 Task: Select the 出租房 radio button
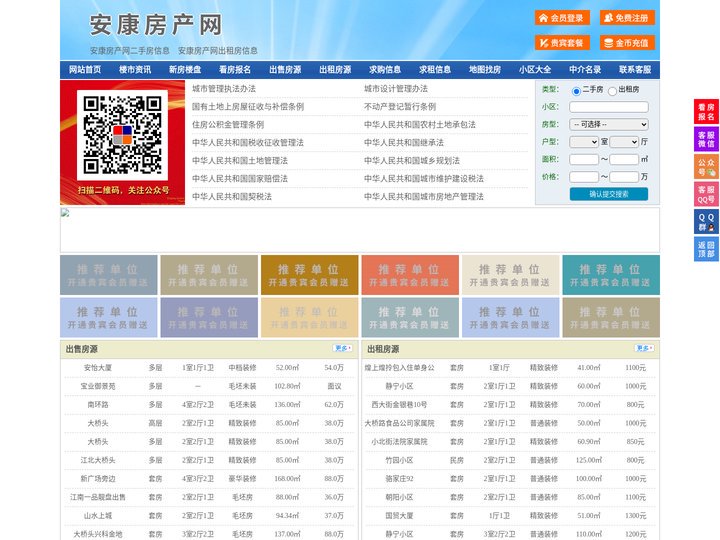pos(612,90)
